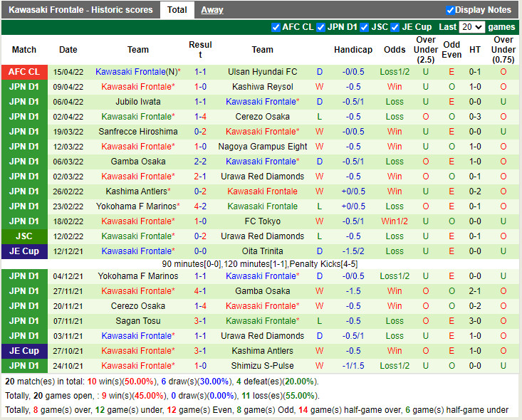
Task: Click 0-3 half-time score on 02/04/22 row
Action: point(475,117)
